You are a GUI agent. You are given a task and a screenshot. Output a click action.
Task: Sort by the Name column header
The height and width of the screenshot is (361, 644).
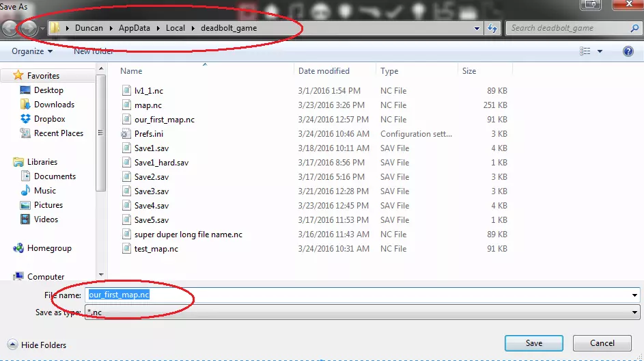pos(131,70)
